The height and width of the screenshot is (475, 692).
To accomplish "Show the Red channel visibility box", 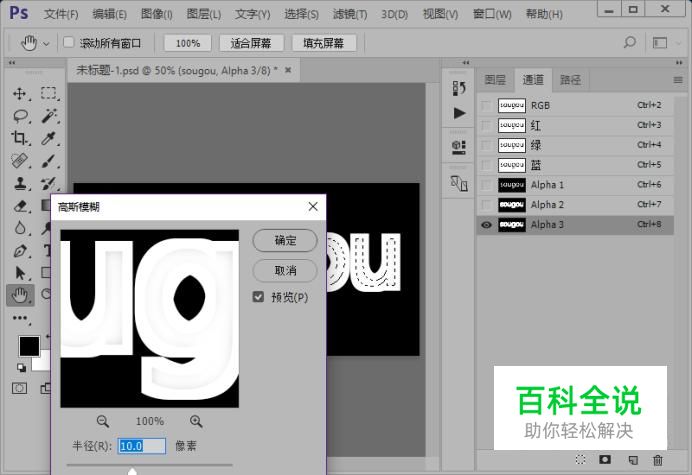I will pyautogui.click(x=486, y=125).
